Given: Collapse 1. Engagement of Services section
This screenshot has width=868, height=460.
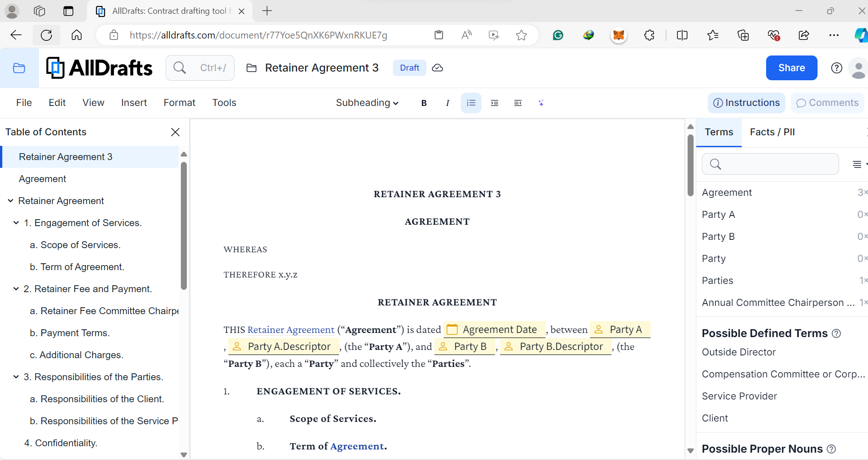Looking at the screenshot, I should [x=16, y=223].
